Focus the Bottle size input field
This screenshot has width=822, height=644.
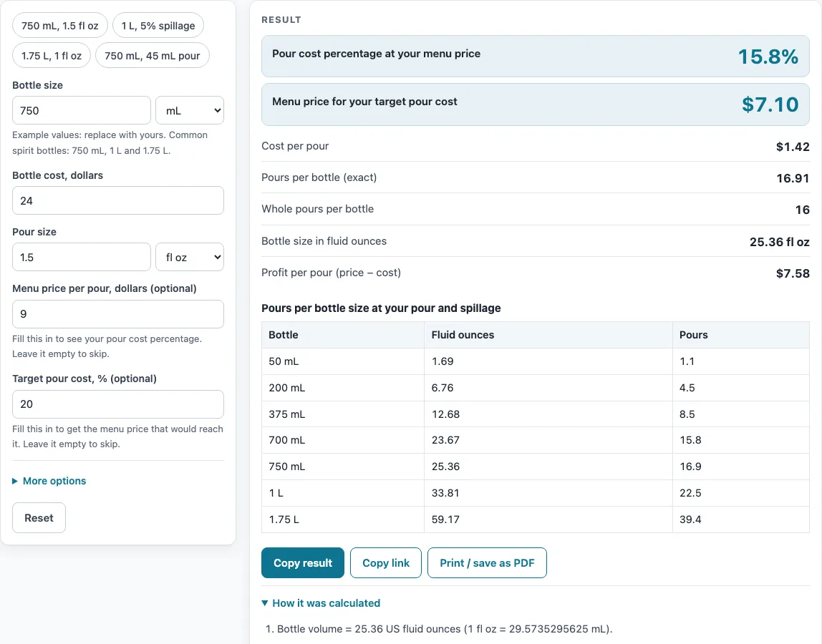coord(82,111)
